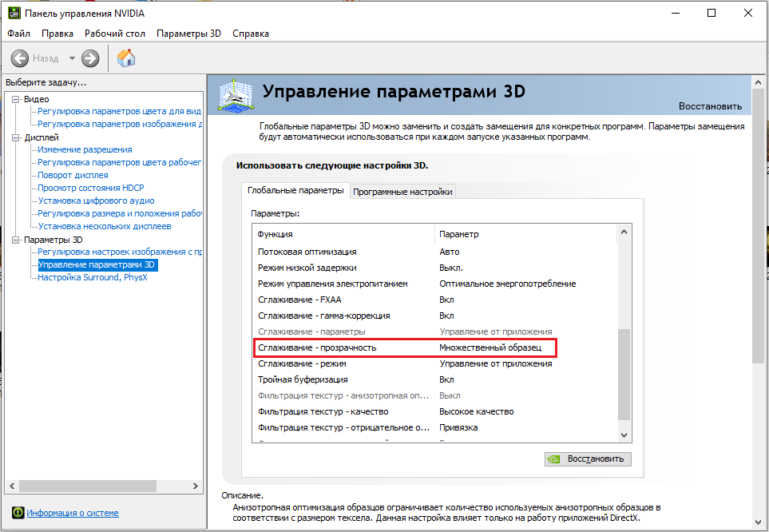
Task: Select Фильтрация текстур - отрицательное отклонение row
Action: coord(434,427)
